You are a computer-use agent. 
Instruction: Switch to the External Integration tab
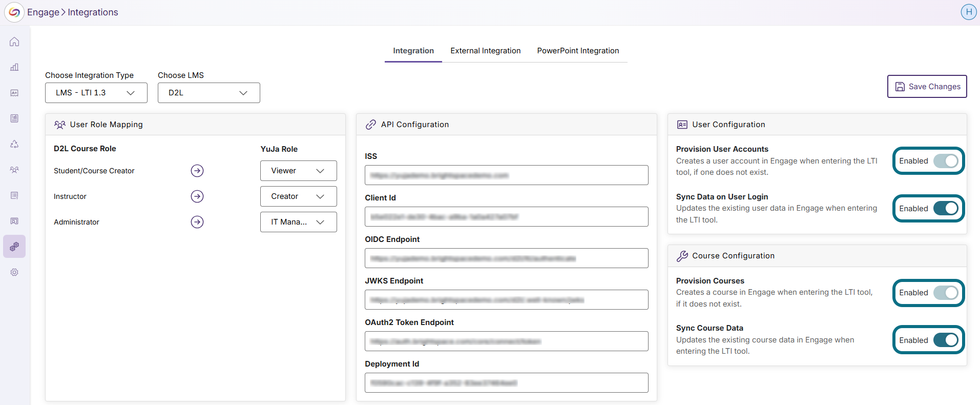click(x=486, y=51)
